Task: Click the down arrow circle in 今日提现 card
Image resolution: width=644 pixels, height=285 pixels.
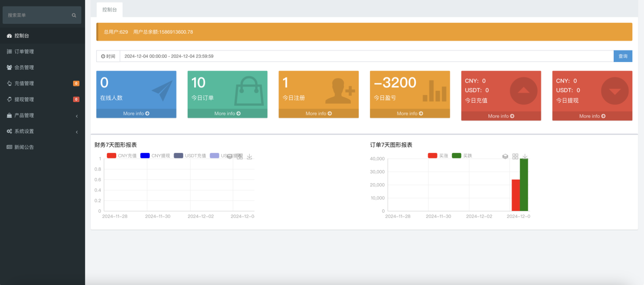Action: tap(614, 91)
